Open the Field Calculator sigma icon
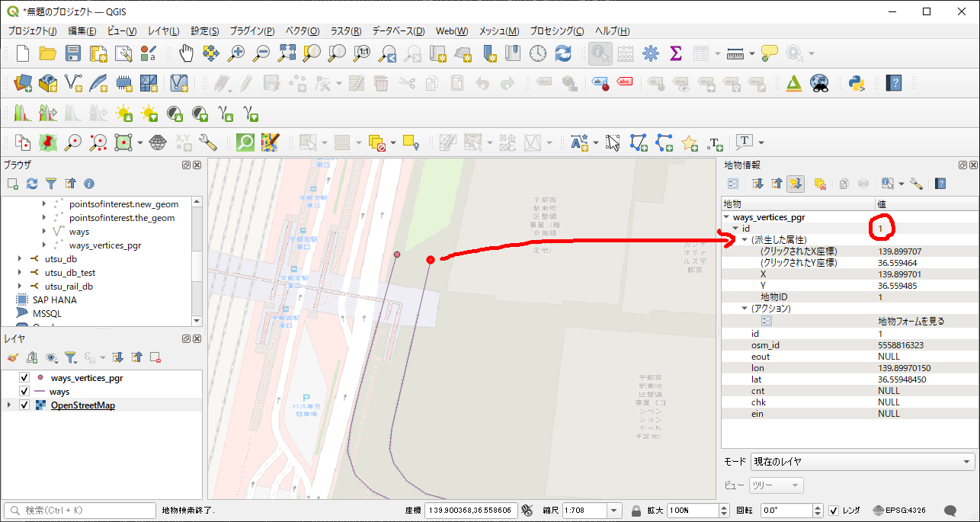 pos(675,53)
